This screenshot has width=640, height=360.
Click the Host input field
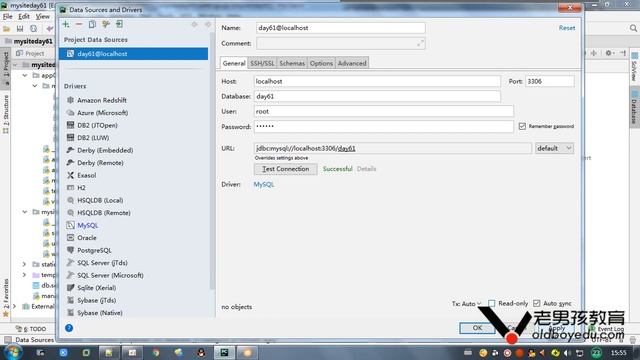[x=377, y=81]
